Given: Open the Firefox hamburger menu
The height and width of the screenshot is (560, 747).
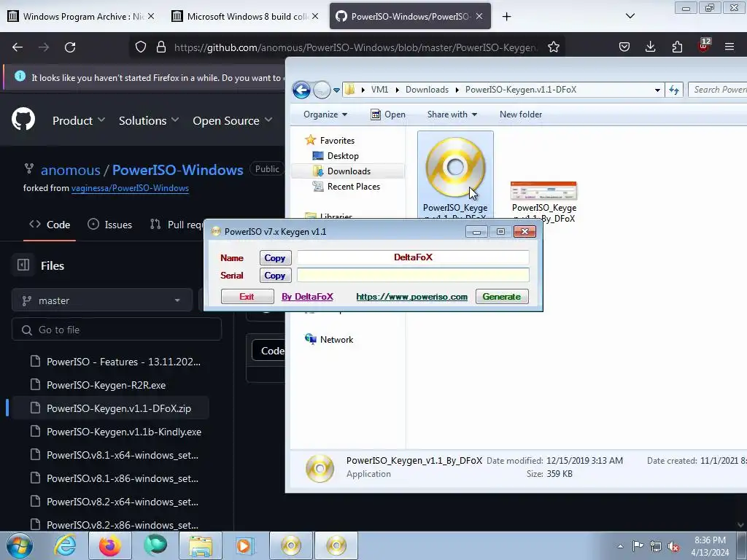Looking at the screenshot, I should point(729,47).
